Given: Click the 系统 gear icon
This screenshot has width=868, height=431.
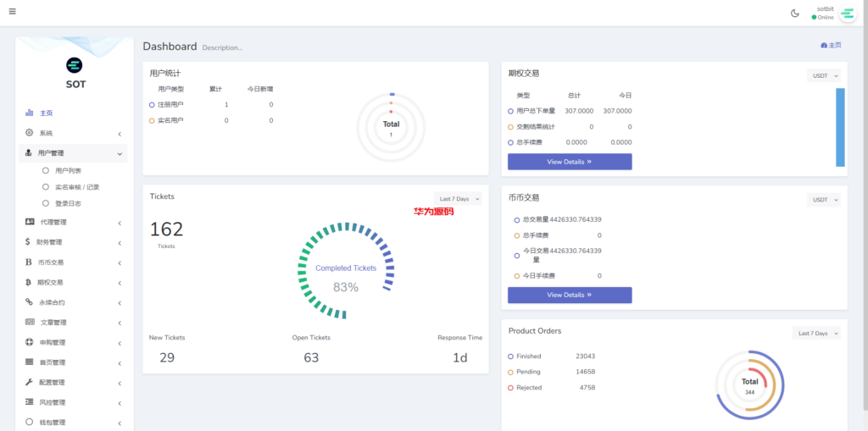Looking at the screenshot, I should point(30,133).
